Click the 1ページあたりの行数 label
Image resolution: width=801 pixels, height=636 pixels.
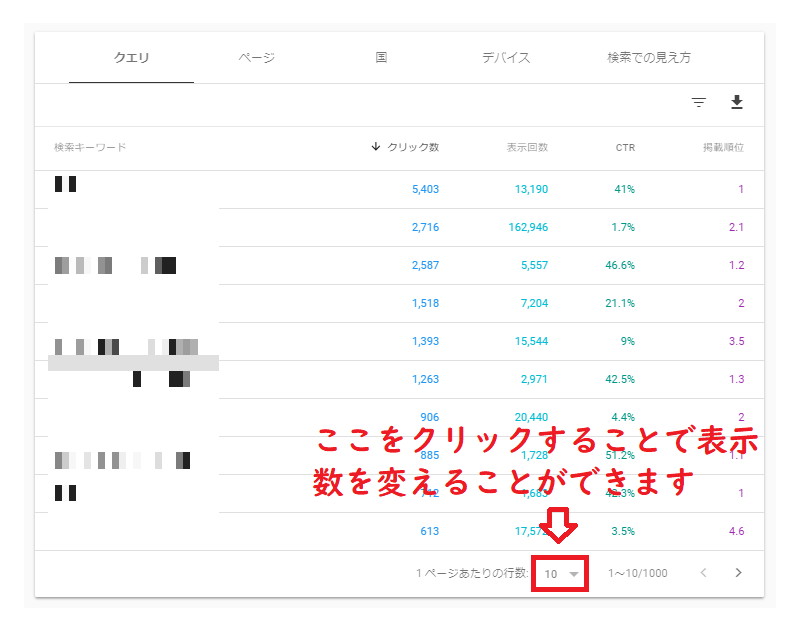pyautogui.click(x=472, y=573)
